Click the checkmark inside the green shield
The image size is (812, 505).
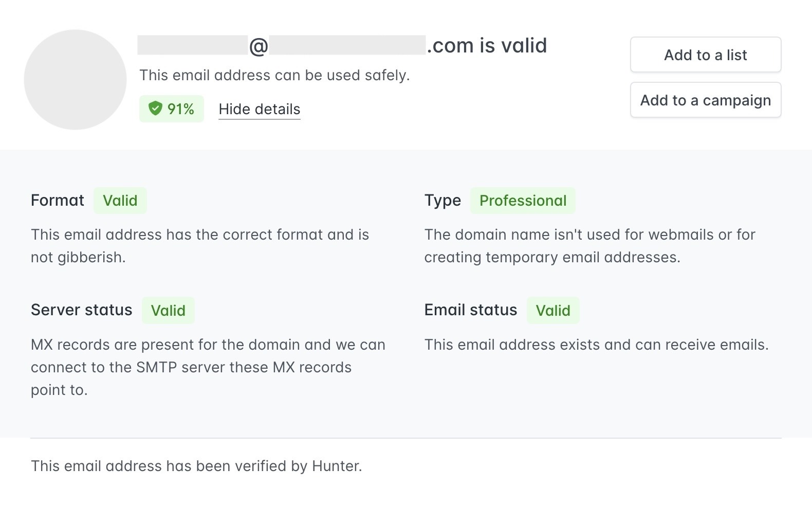click(x=154, y=109)
